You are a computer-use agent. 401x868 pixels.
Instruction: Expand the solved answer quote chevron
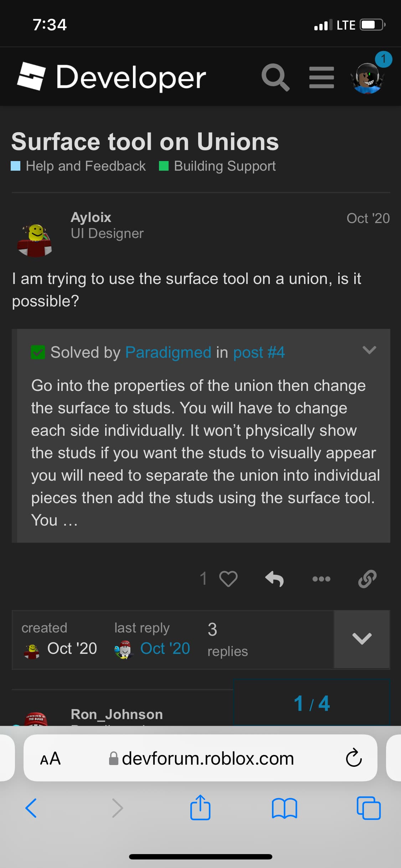coord(369,350)
